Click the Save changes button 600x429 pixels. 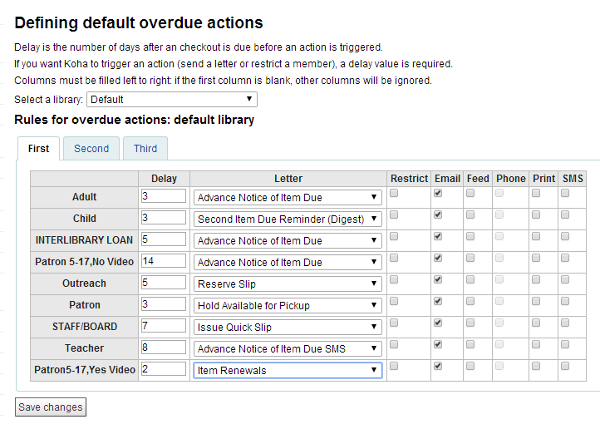(51, 407)
